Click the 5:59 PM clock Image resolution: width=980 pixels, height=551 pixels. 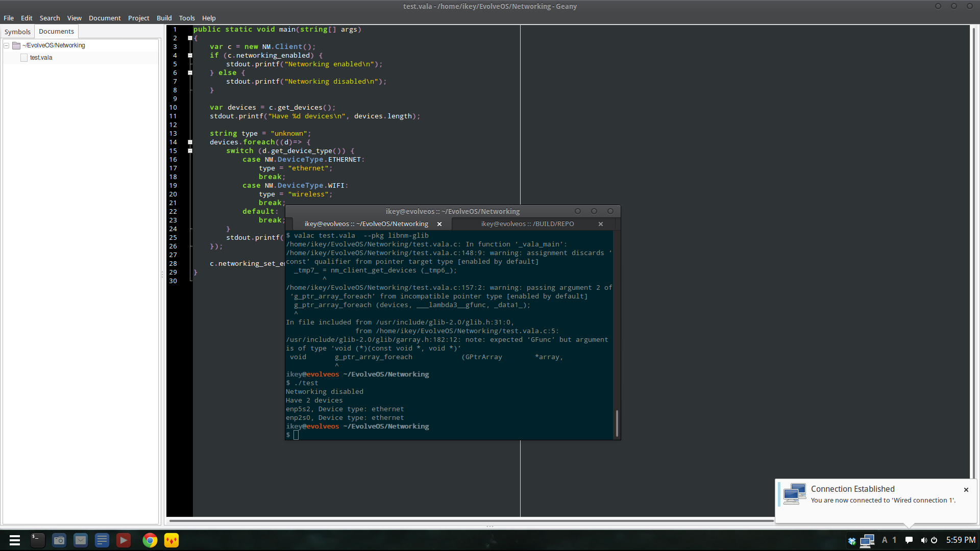(x=961, y=540)
